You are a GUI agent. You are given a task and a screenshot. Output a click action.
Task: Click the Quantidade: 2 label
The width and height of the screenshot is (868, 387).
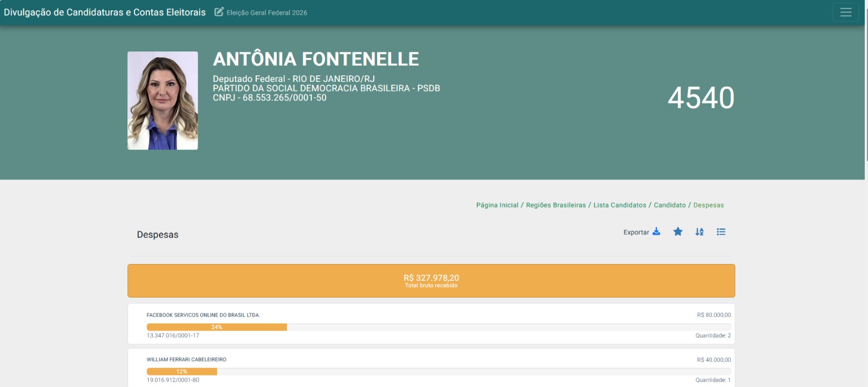(713, 336)
